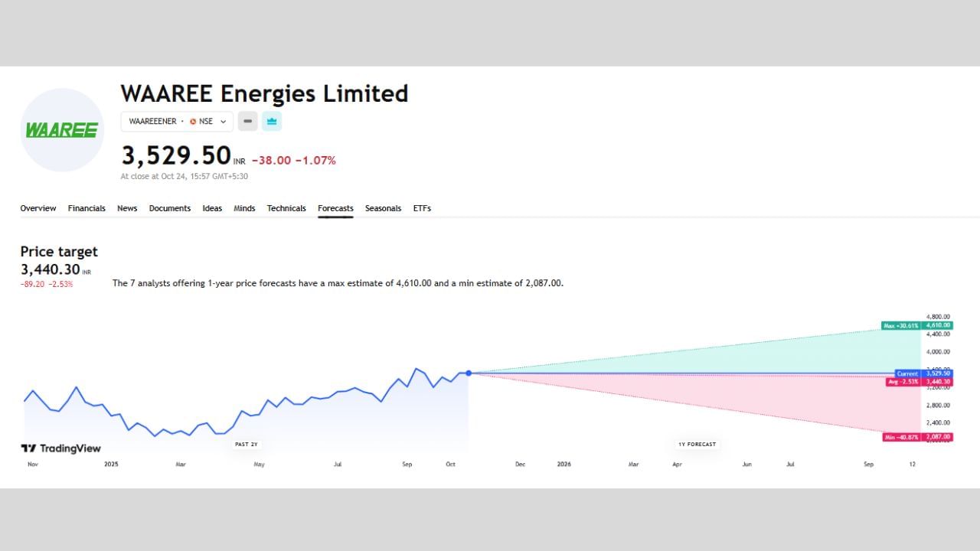Switch to the Seasonals tab
The image size is (980, 551).
click(x=383, y=207)
